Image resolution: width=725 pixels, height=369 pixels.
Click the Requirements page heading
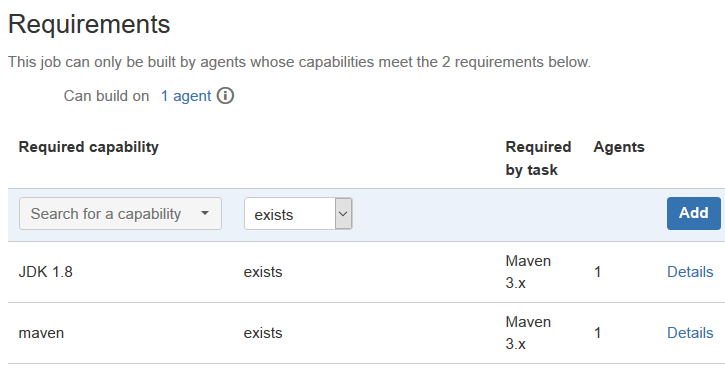[x=89, y=24]
